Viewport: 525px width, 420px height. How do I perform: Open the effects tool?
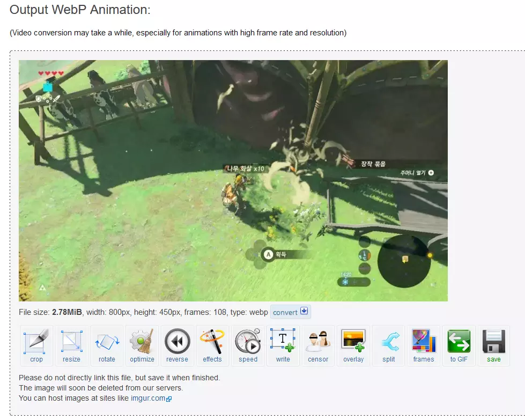pyautogui.click(x=212, y=345)
